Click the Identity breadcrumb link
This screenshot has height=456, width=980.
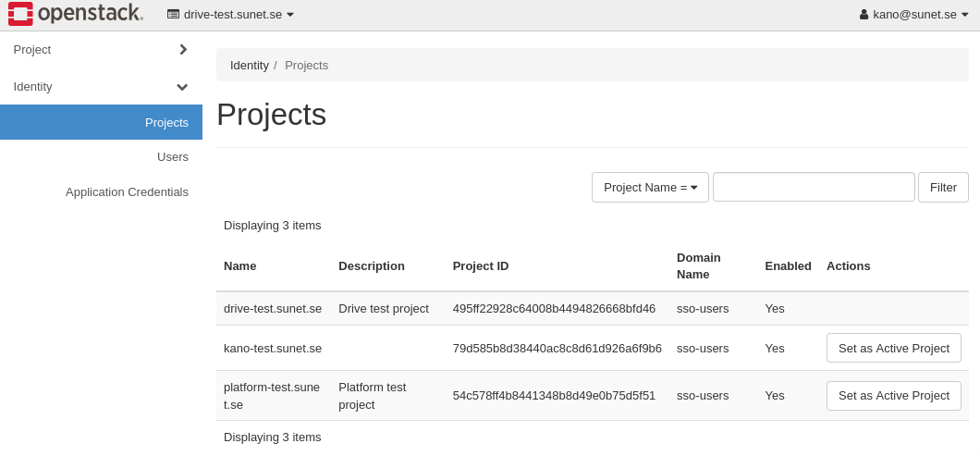(250, 65)
